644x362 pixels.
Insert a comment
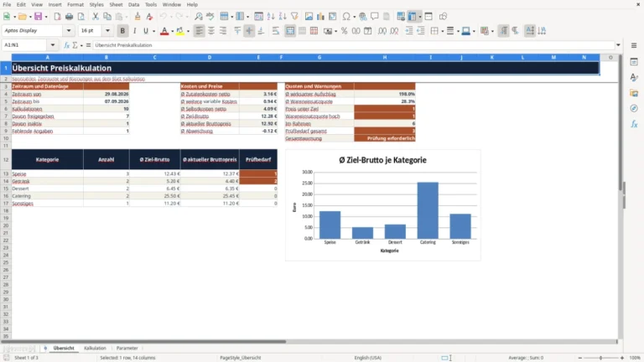(375, 17)
